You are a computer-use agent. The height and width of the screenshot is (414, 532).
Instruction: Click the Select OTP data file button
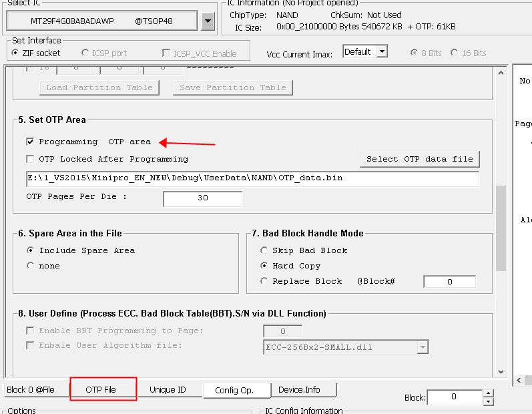point(419,159)
